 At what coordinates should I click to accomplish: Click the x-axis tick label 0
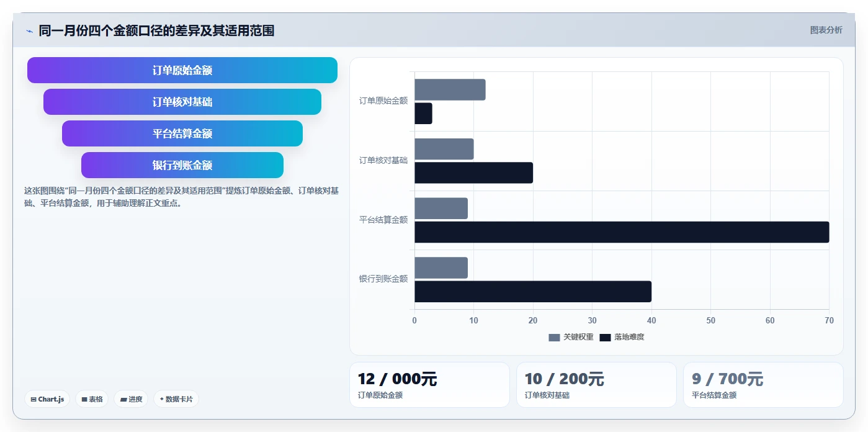point(414,320)
